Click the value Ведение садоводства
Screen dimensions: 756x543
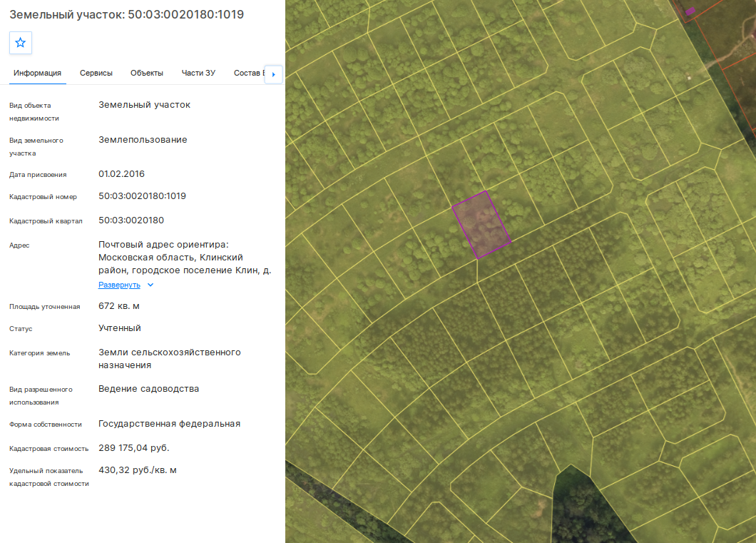(x=148, y=389)
